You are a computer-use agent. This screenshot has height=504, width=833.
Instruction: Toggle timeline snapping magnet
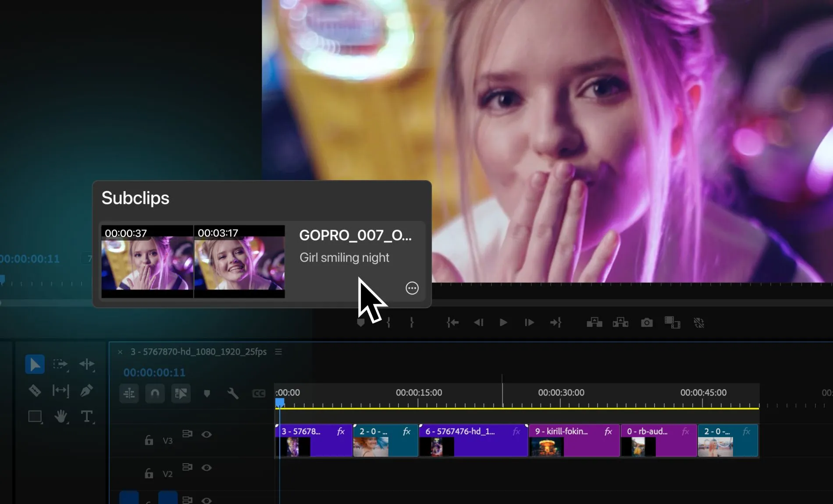pos(155,393)
